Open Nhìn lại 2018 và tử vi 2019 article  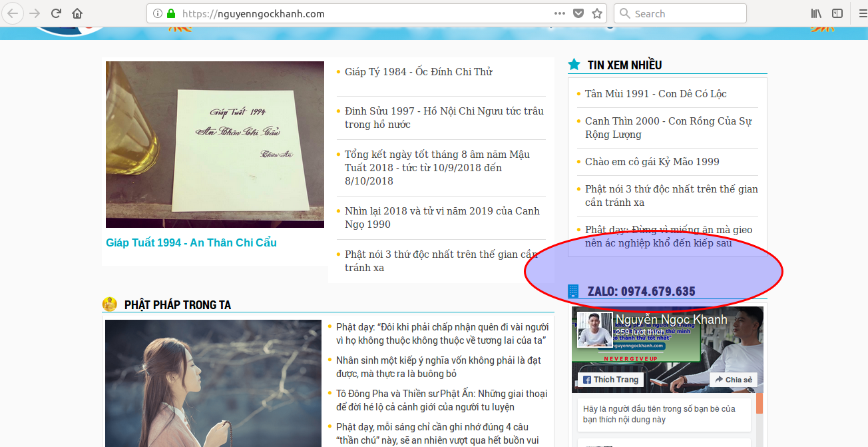442,218
